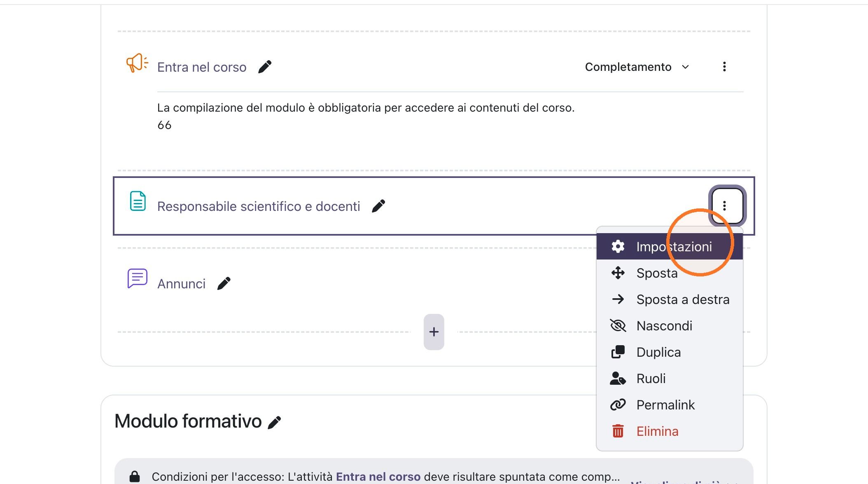Viewport: 868px width, 484px height.
Task: Choose the Permalink menu entry
Action: pos(670,405)
